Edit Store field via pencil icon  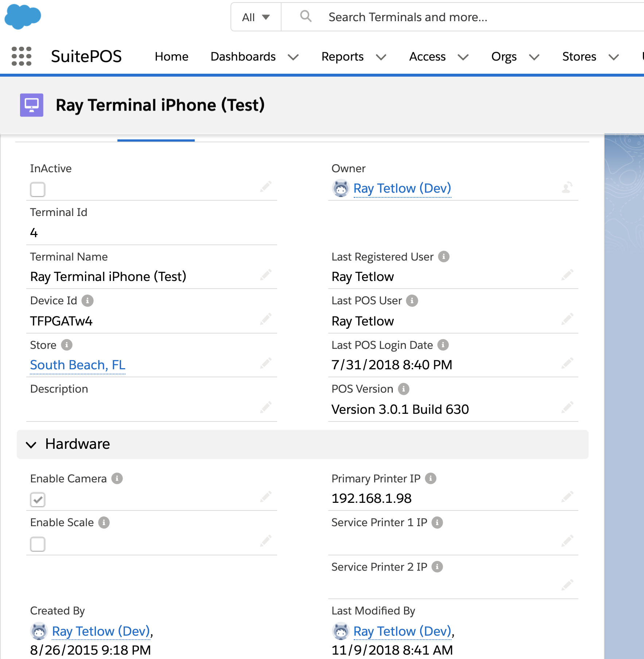(266, 363)
